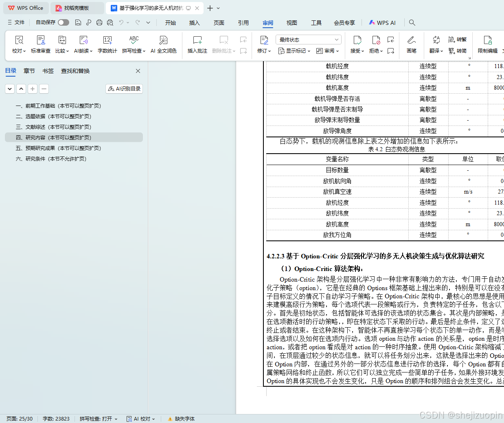Select the 画笔 pen tool
This screenshot has height=423, width=504.
412,44
